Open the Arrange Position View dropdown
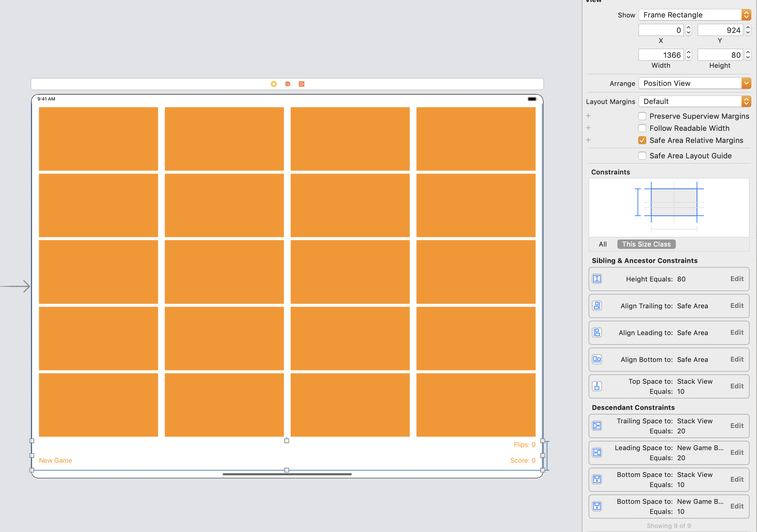Image resolution: width=757 pixels, height=532 pixels. coord(694,83)
